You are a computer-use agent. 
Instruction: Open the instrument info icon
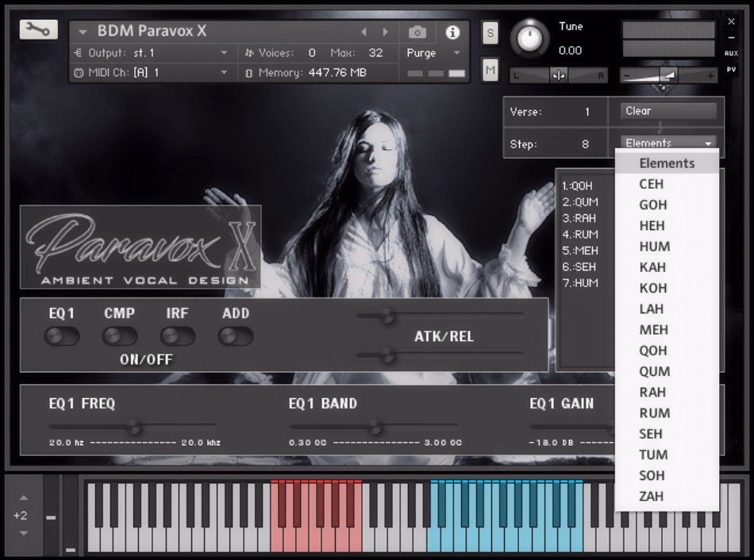click(x=452, y=33)
